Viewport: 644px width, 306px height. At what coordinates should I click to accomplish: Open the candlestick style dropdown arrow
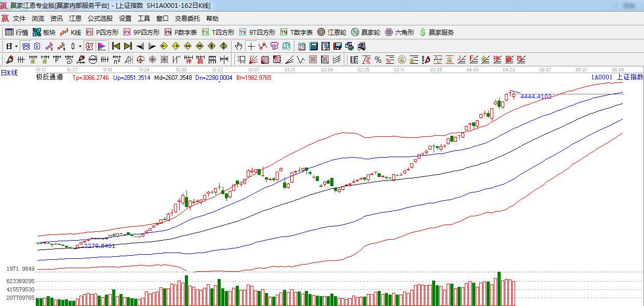79,46
